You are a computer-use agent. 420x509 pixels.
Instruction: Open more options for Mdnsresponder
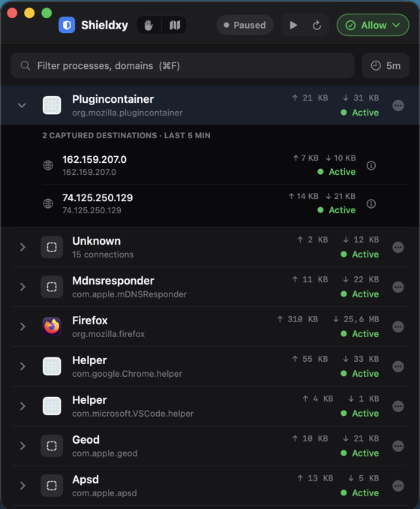[398, 287]
